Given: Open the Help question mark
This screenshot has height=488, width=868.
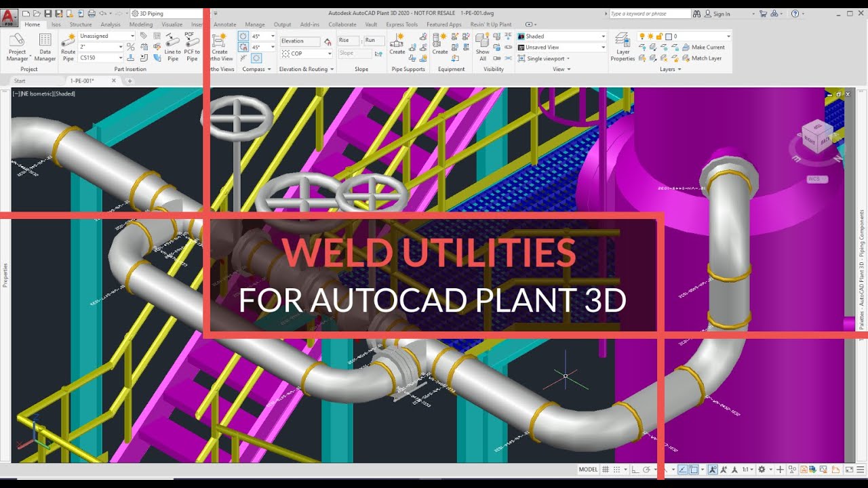Looking at the screenshot, I should click(x=795, y=14).
